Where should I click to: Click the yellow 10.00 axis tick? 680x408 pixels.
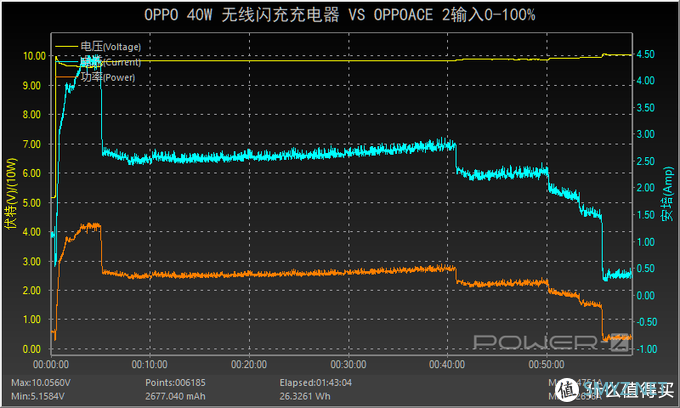(x=34, y=56)
